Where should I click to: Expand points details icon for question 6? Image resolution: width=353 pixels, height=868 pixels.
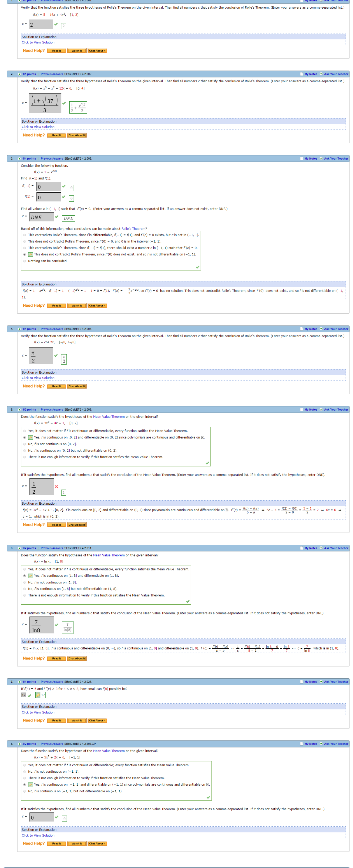click(19, 548)
